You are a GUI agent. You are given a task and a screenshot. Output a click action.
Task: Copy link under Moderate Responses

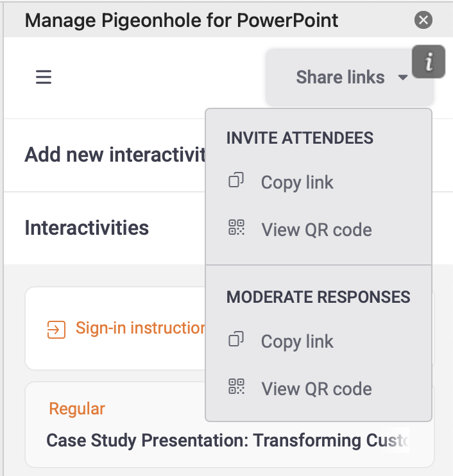pyautogui.click(x=318, y=341)
